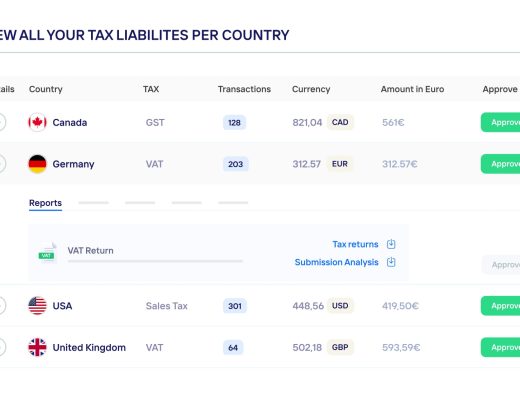520x397 pixels.
Task: Select the USA country name
Action: tap(62, 306)
